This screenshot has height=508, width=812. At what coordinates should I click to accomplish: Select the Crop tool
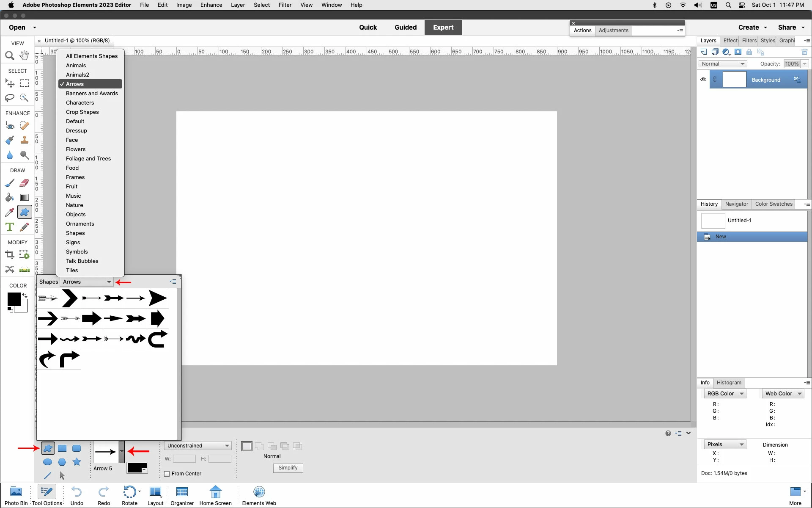[x=9, y=254]
